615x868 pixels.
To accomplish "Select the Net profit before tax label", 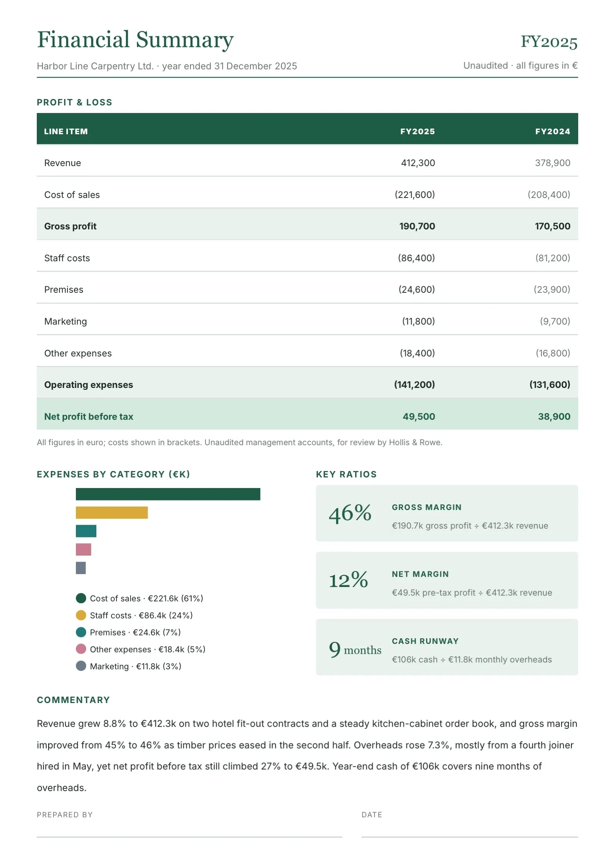I will tap(89, 417).
